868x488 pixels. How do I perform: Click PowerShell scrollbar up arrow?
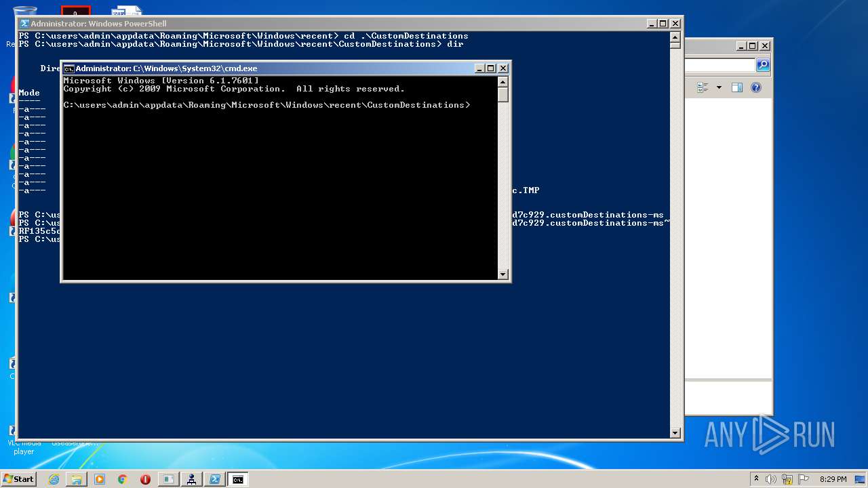click(x=675, y=37)
